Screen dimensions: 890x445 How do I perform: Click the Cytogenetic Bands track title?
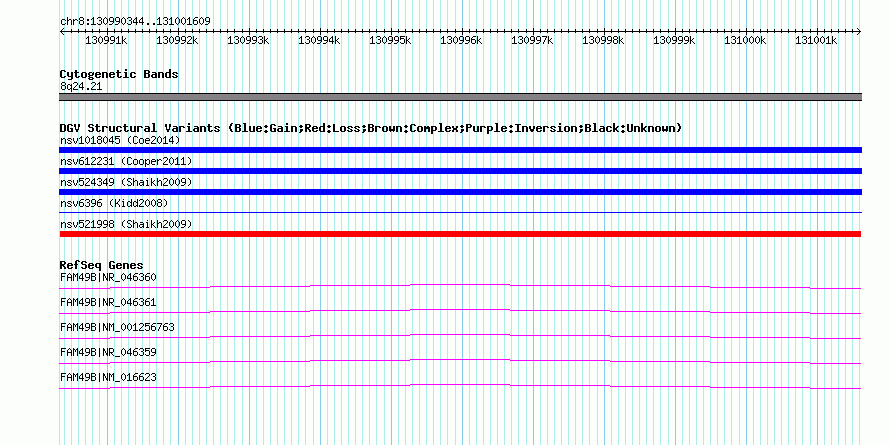(x=119, y=74)
